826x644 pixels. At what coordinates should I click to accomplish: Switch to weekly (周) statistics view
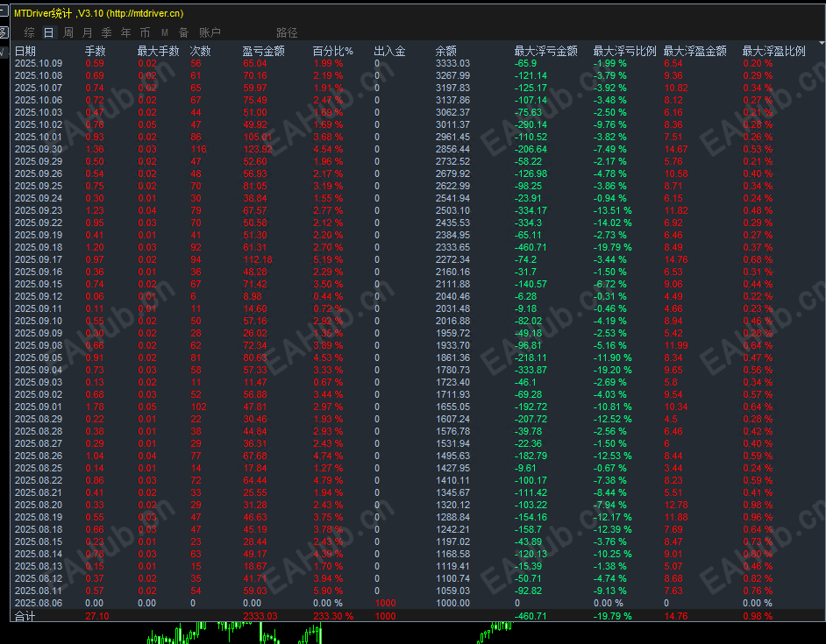pyautogui.click(x=68, y=32)
